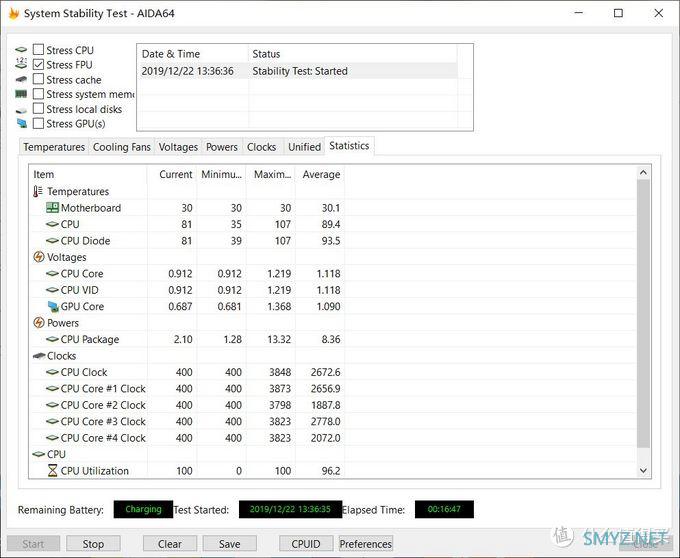Viewport: 680px width, 558px height.
Task: Enable the Stress GPU(s) checkbox
Action: pyautogui.click(x=39, y=124)
